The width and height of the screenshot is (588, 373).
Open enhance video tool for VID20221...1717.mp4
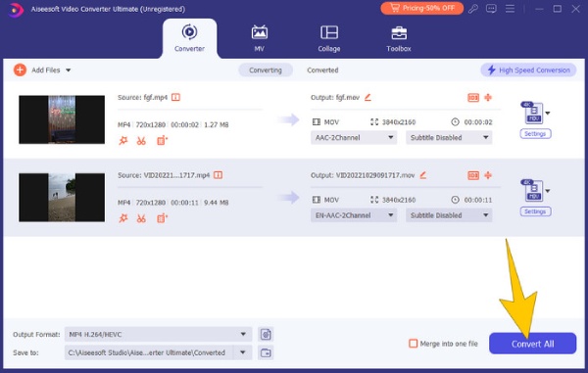(x=162, y=218)
